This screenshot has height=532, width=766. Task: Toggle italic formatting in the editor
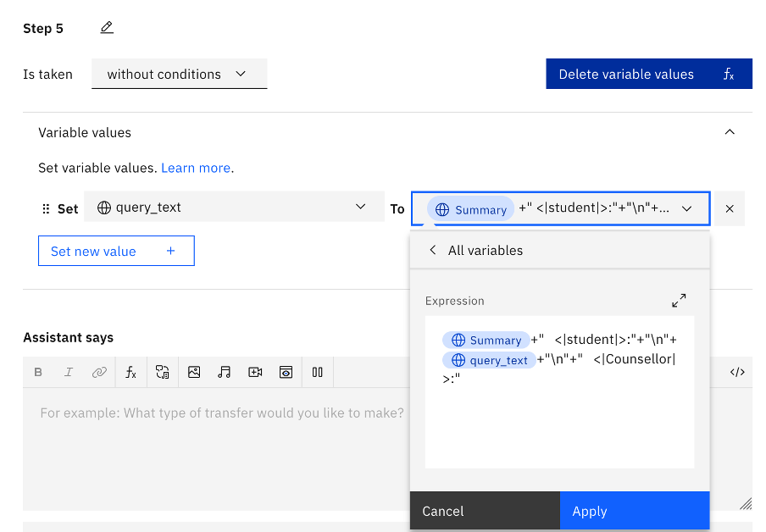[x=69, y=372]
